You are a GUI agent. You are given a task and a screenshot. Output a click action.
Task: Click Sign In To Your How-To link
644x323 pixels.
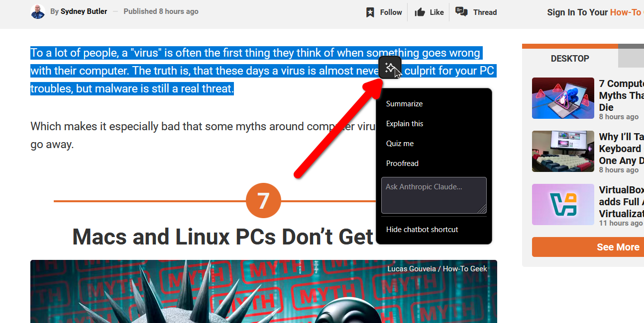pos(595,12)
